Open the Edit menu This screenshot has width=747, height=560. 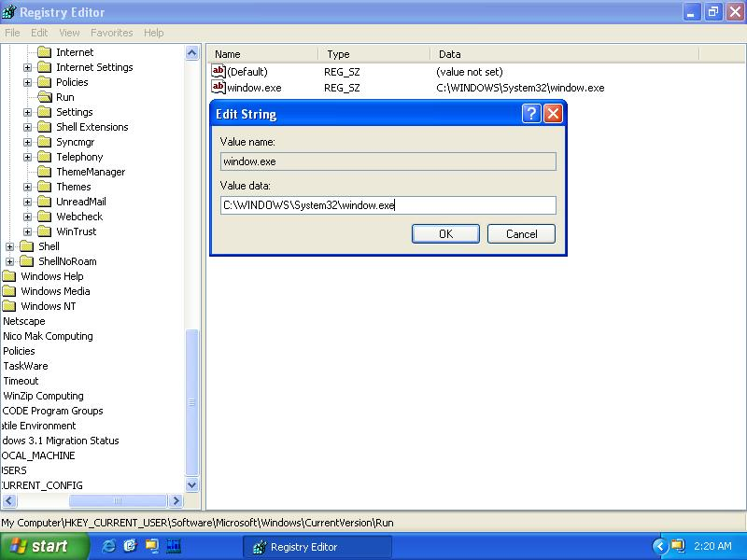coord(39,33)
